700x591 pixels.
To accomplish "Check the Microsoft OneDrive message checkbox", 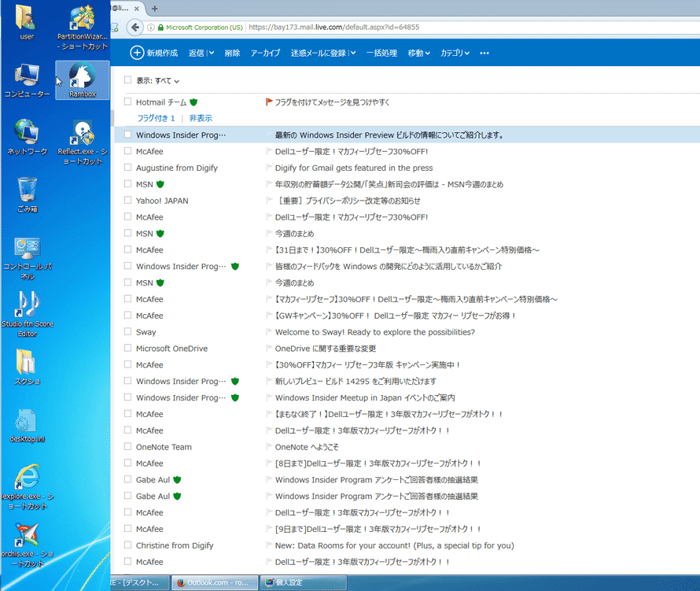I will tap(127, 349).
